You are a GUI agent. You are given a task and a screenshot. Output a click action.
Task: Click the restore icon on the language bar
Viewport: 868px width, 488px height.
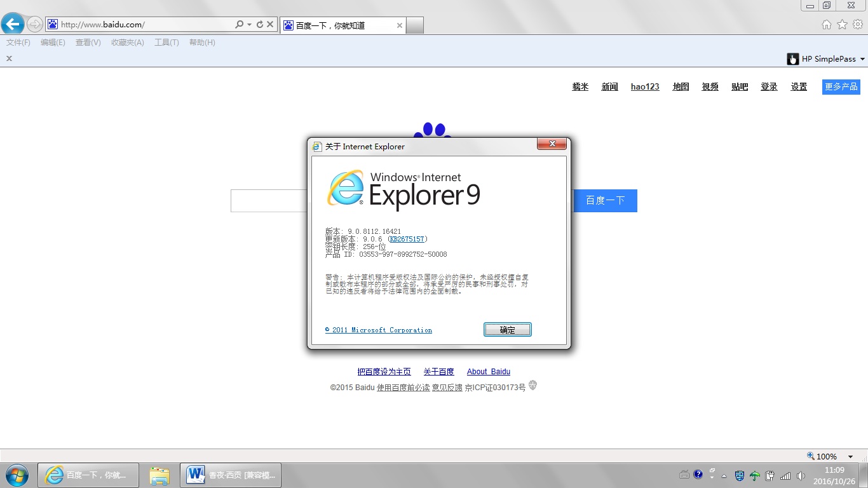712,470
